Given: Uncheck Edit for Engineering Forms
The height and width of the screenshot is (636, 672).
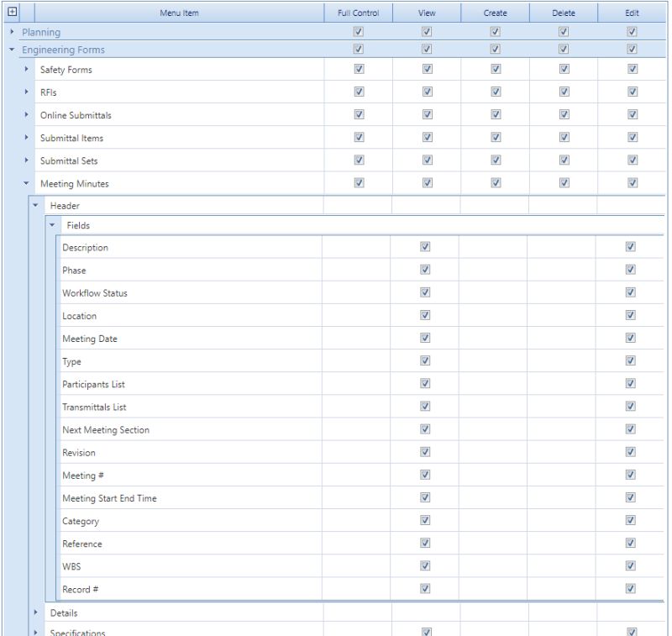Looking at the screenshot, I should click(633, 50).
